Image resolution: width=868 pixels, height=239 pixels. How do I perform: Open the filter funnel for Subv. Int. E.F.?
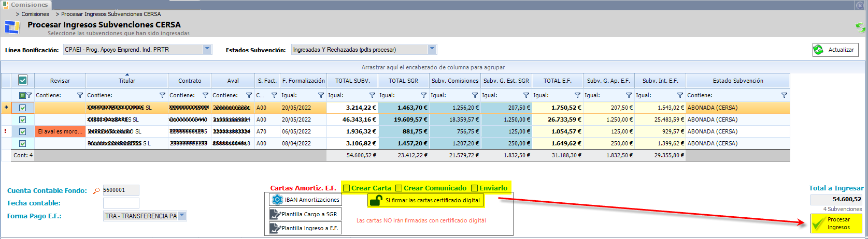click(680, 95)
